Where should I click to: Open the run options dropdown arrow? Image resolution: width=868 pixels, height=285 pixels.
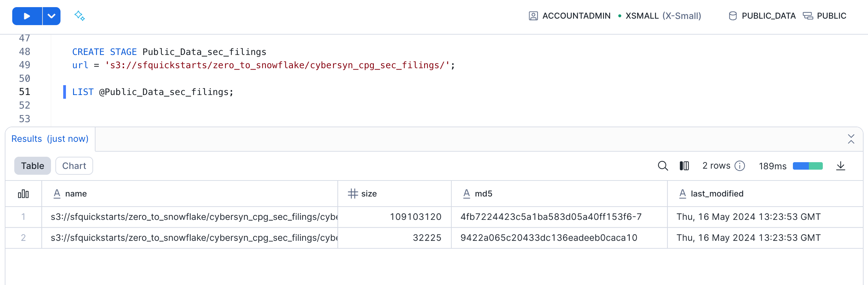click(x=52, y=16)
